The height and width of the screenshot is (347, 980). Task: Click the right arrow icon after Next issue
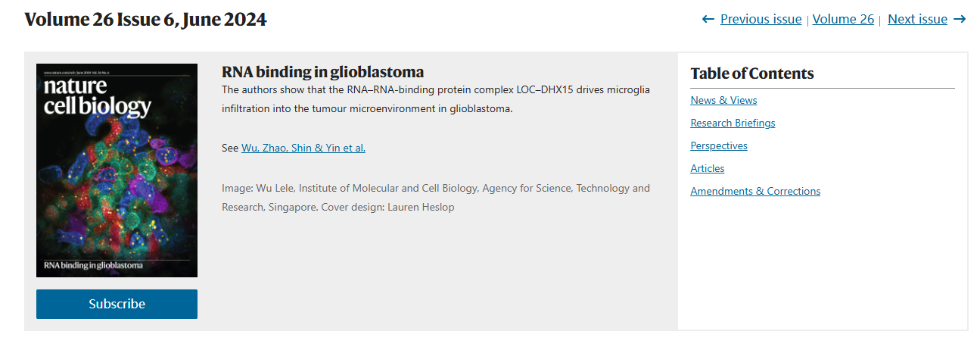pyautogui.click(x=960, y=20)
